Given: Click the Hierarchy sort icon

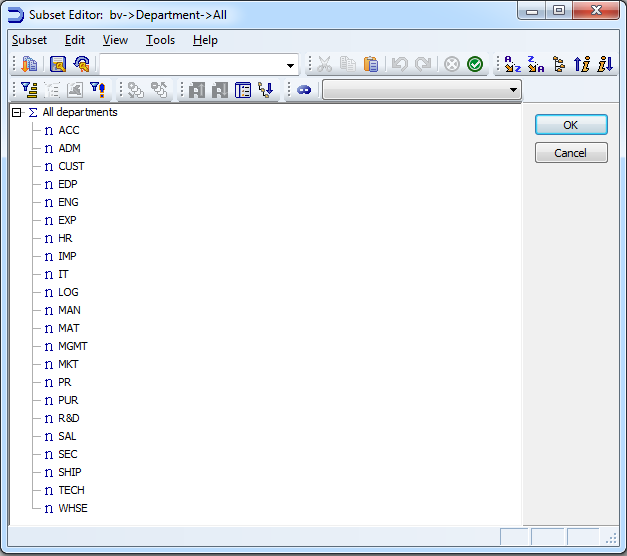Looking at the screenshot, I should (559, 64).
